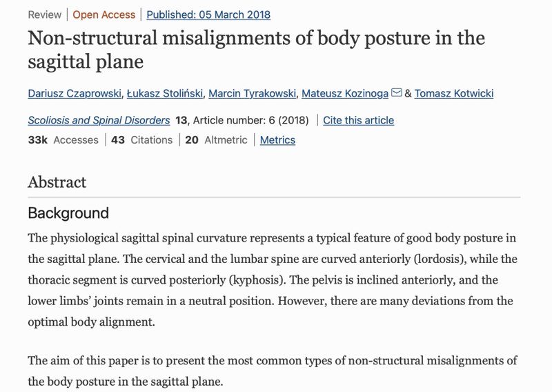Click the Open Access label
This screenshot has width=552, height=392.
point(104,14)
